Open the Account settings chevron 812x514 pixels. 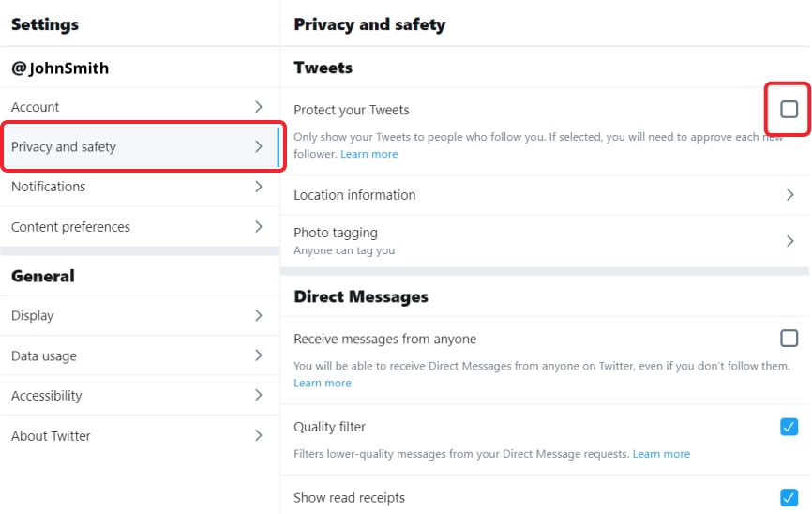259,107
